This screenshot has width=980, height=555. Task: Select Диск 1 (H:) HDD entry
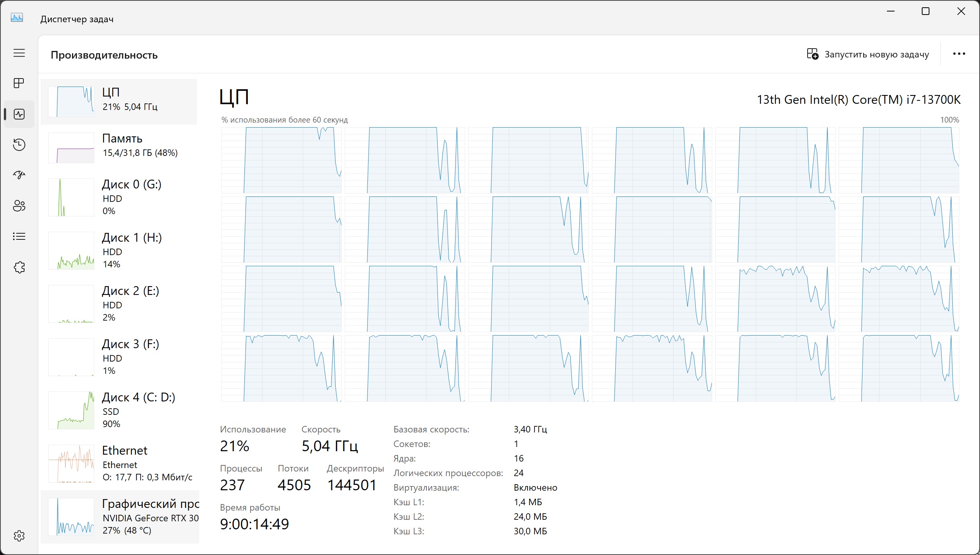119,250
